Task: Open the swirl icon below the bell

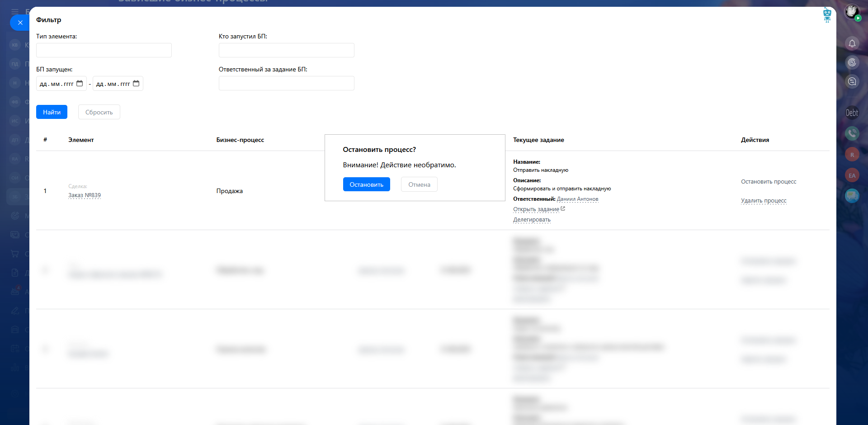Action: pos(852,62)
